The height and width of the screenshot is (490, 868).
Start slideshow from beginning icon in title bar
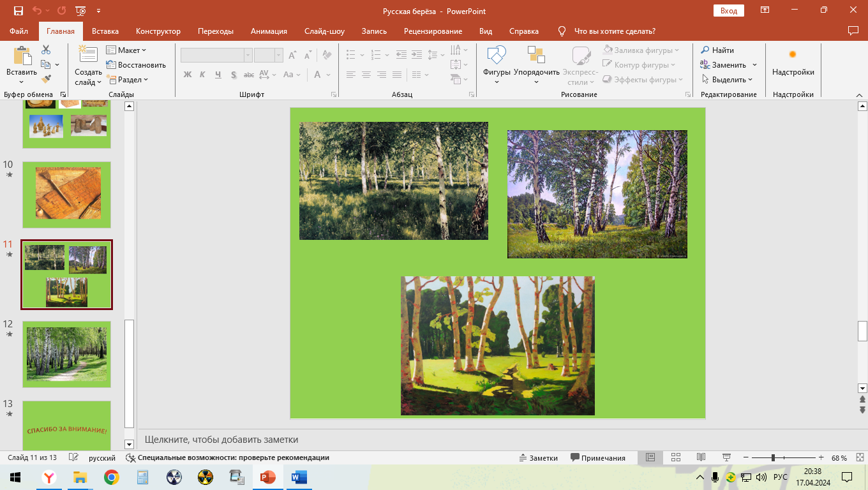(80, 11)
